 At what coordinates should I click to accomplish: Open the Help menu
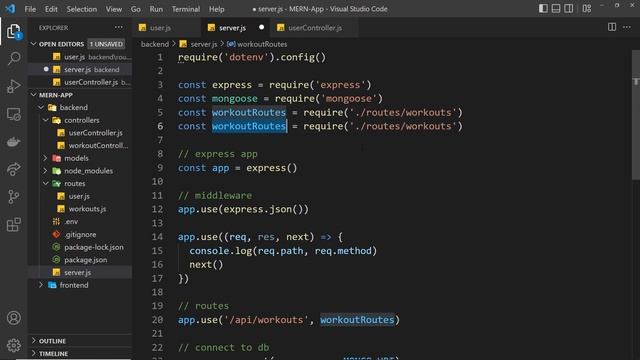(217, 9)
